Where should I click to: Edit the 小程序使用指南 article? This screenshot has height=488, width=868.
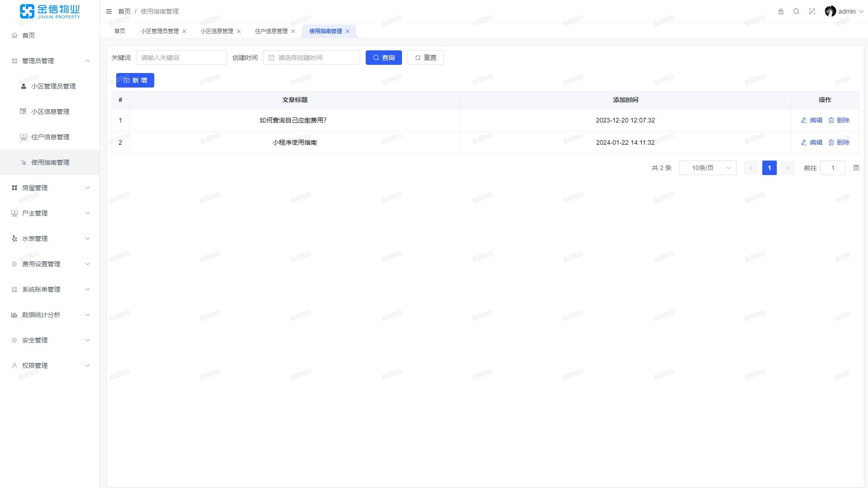pos(811,142)
